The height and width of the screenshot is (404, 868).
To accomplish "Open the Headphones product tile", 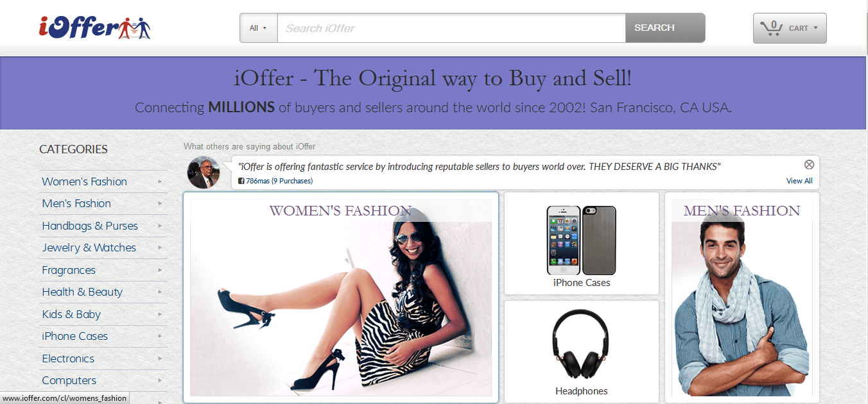I will [582, 351].
